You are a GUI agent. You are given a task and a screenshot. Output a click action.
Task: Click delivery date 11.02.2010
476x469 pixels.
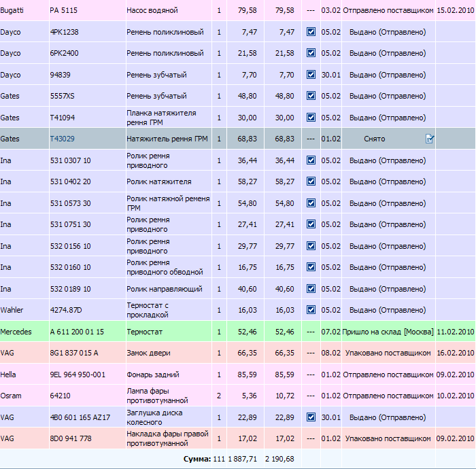click(456, 332)
